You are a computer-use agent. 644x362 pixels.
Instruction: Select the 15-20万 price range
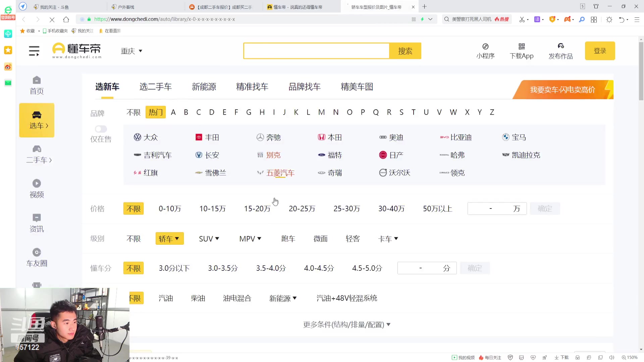pyautogui.click(x=257, y=208)
